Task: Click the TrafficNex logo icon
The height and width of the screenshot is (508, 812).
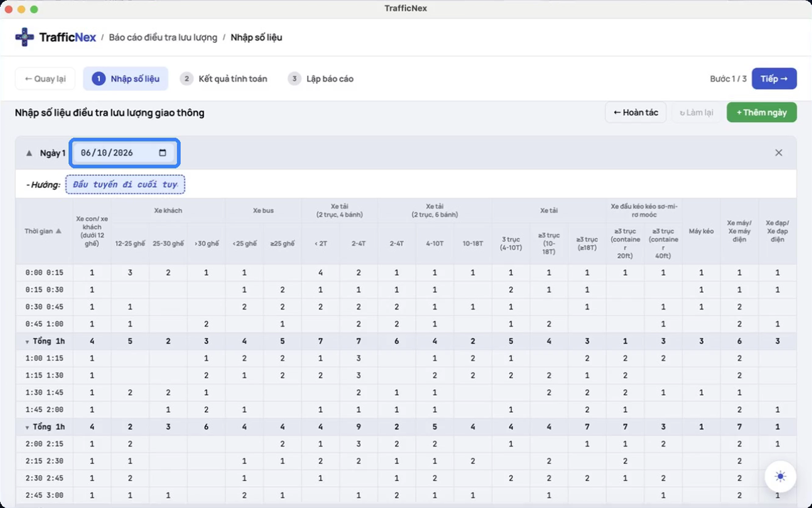Action: point(24,37)
